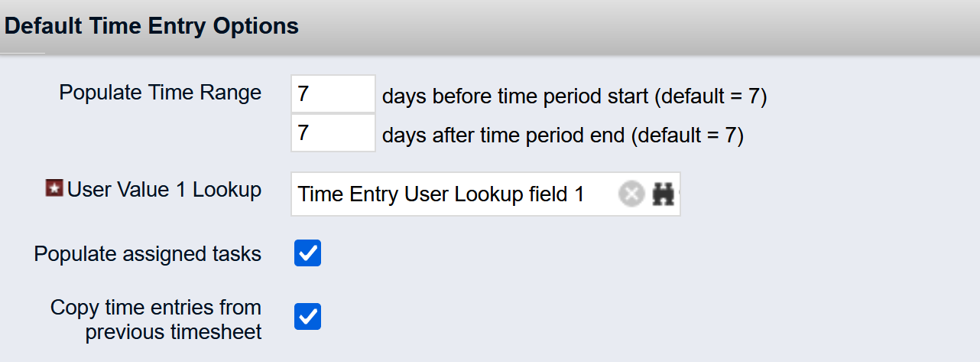Click the days before time period start field
Image resolution: width=980 pixels, height=362 pixels.
pos(333,95)
